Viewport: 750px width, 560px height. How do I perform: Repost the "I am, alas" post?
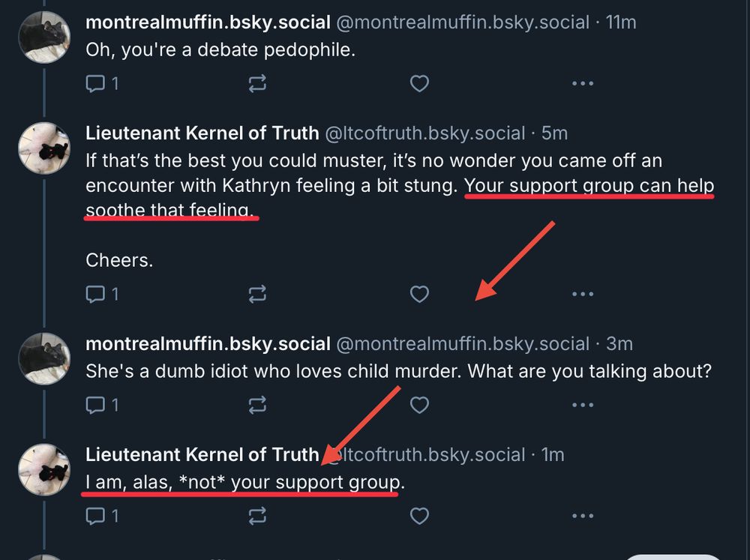(257, 516)
